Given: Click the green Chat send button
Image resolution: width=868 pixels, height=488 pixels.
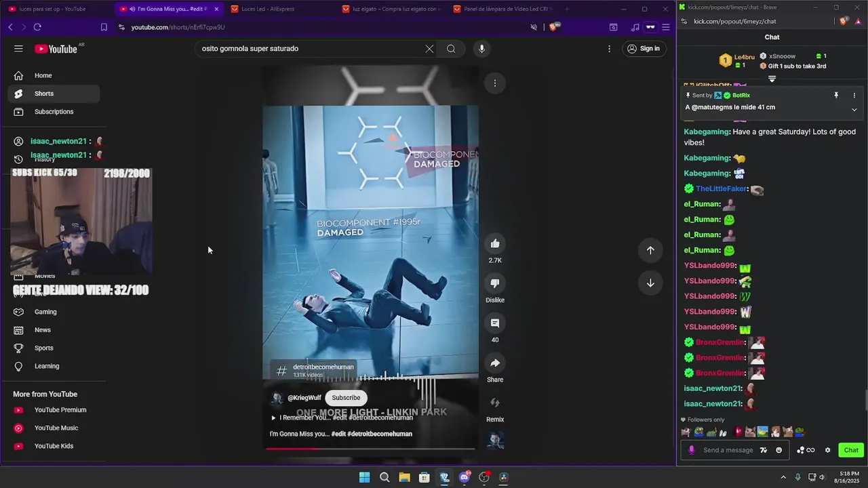Looking at the screenshot, I should pos(851,450).
